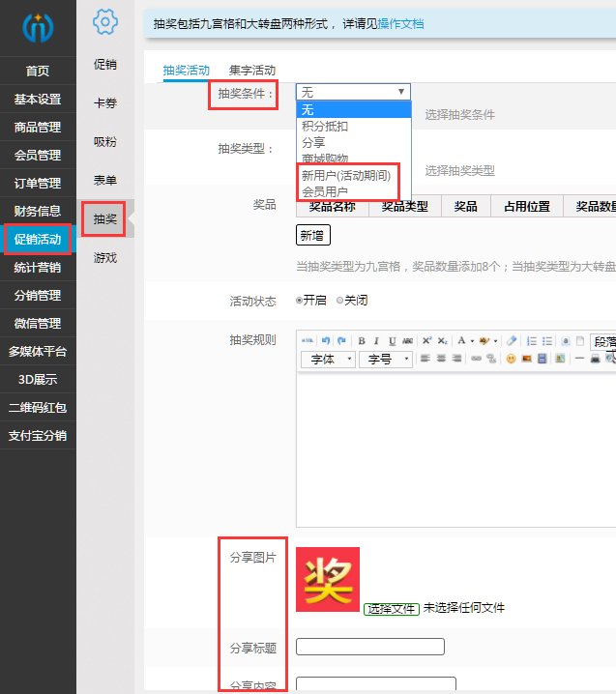This screenshot has height=694, width=616.
Task: Select the 开启 activity status radio
Action: [x=299, y=301]
